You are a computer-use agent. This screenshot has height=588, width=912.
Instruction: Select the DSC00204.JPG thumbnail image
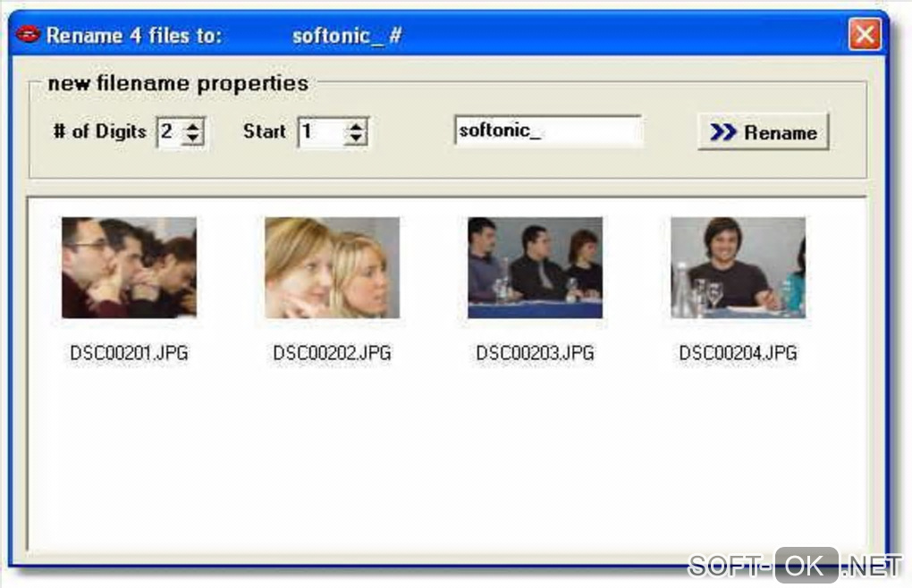[x=738, y=267]
